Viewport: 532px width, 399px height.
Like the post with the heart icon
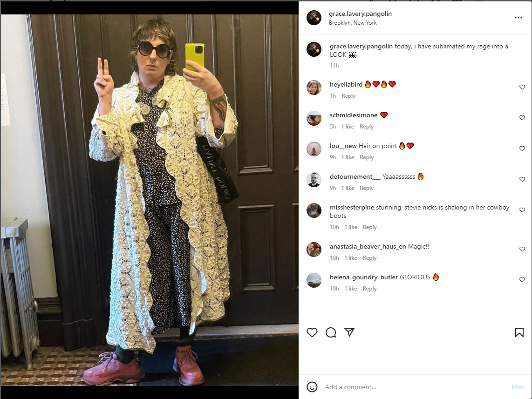312,332
